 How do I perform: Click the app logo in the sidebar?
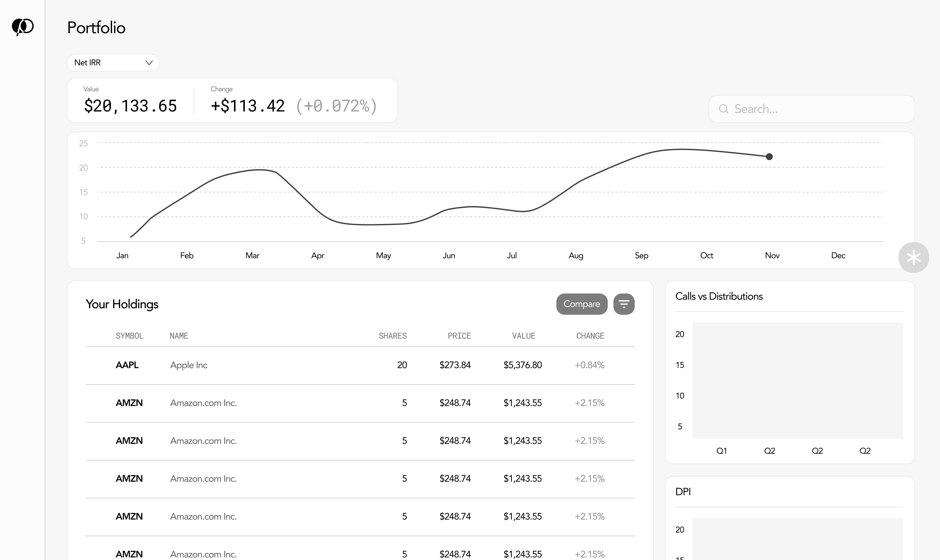(23, 27)
